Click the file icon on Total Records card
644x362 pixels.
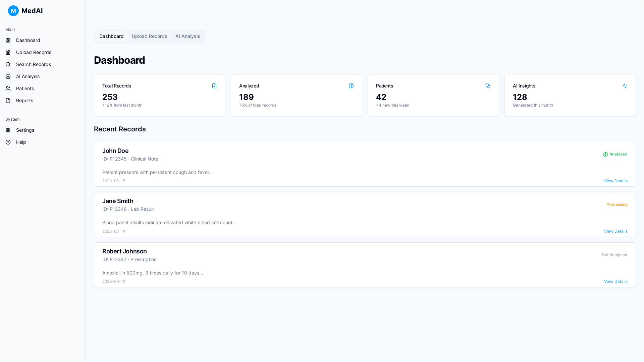tap(214, 86)
